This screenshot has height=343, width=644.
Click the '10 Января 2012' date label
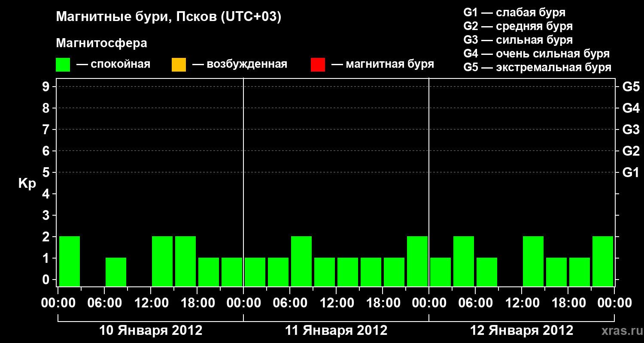point(151,331)
